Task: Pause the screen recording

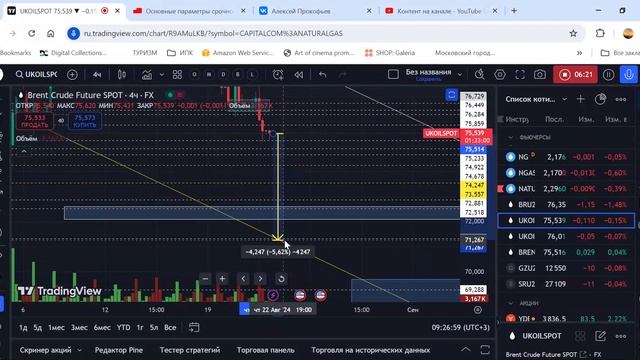Action: tap(609, 75)
